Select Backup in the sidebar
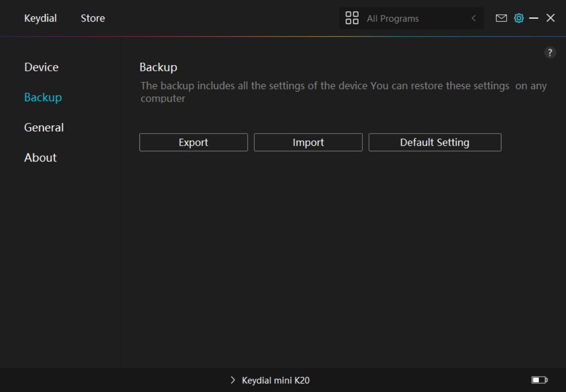The height and width of the screenshot is (392, 566). click(43, 97)
